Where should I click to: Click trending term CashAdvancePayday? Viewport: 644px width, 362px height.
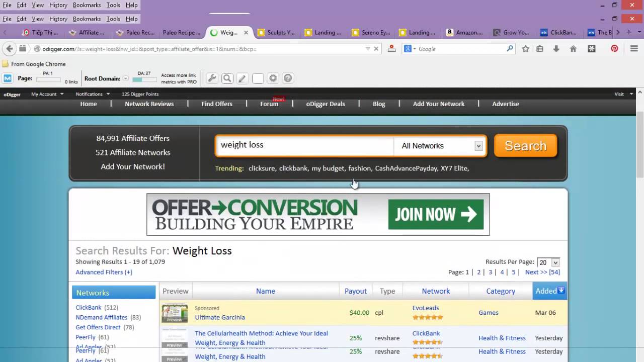406,168
